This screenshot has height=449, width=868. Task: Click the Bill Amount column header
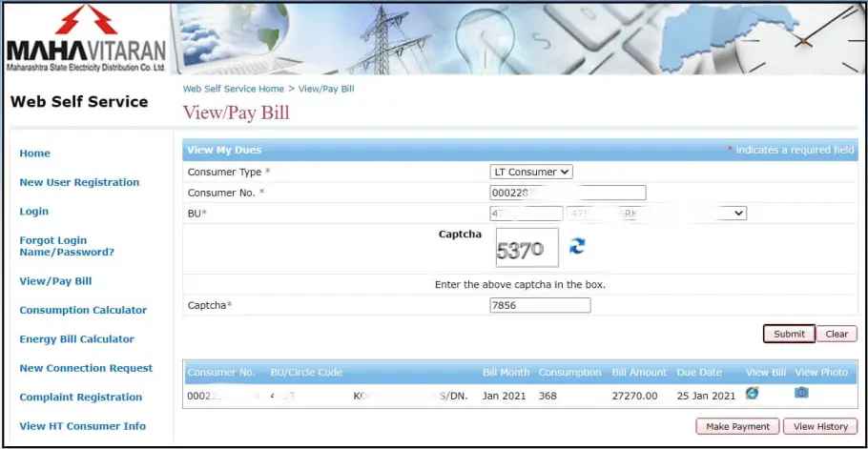point(639,372)
